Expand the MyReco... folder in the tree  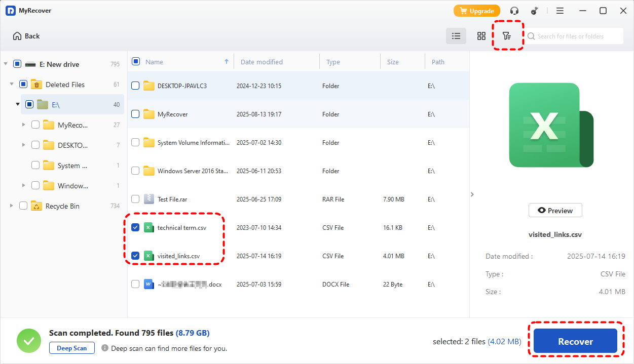(x=24, y=125)
